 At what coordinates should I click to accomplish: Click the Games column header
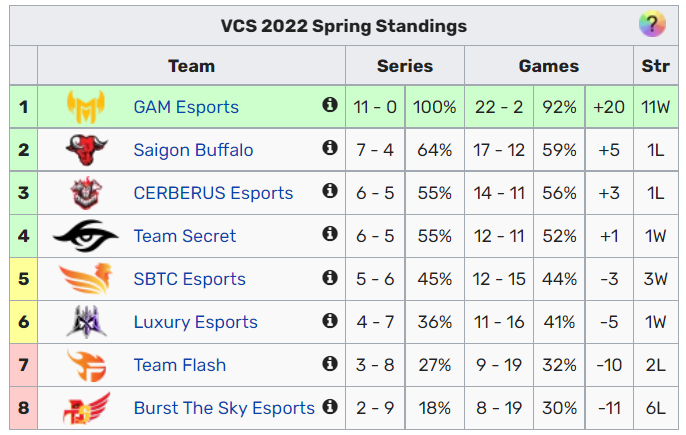548,66
